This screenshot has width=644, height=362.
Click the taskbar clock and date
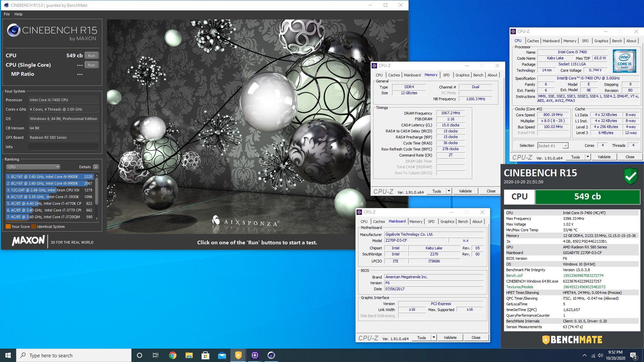click(x=615, y=355)
